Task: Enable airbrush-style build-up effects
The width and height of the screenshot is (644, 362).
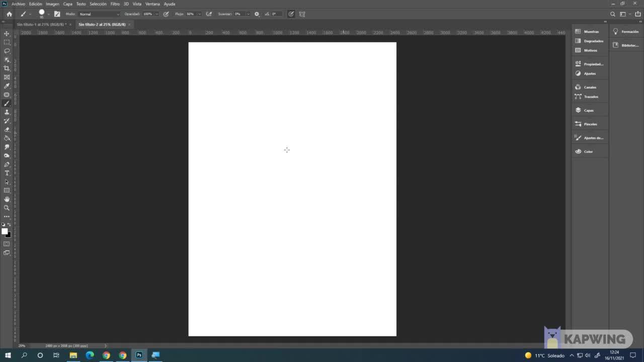Action: click(209, 14)
